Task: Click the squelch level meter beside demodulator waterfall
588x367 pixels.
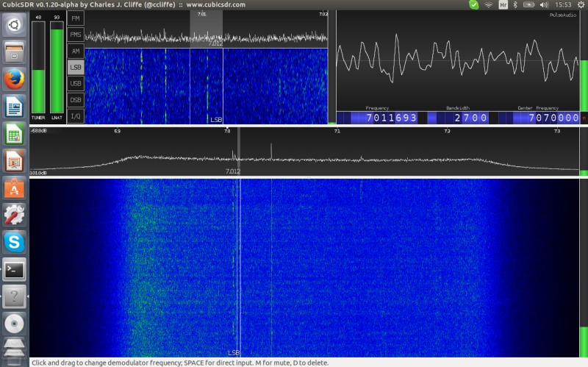Action: click(x=332, y=67)
